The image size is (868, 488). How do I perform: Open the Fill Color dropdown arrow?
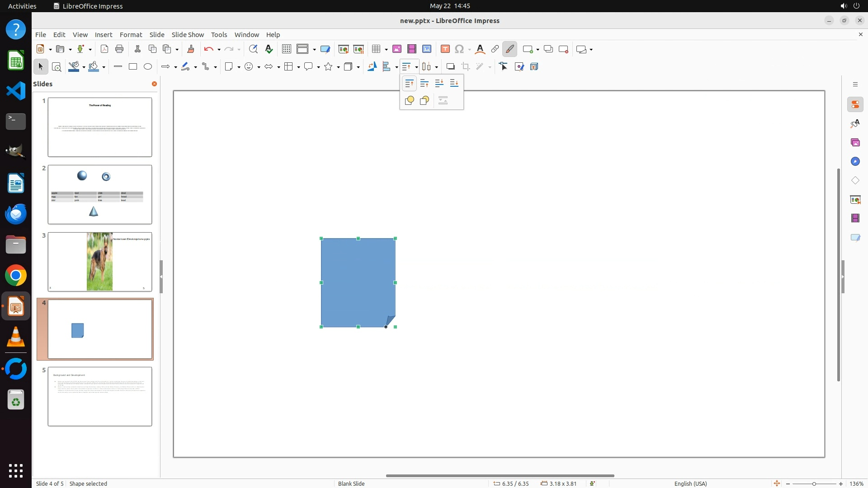(x=104, y=67)
